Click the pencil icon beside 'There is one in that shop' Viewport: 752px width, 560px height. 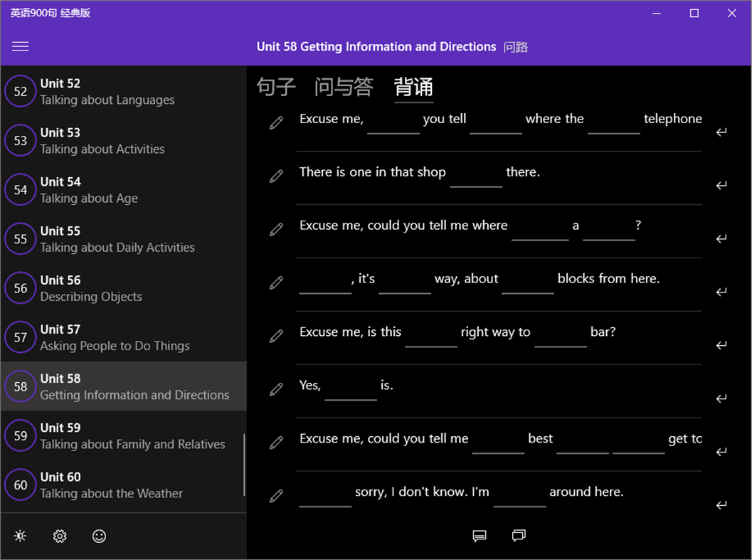pyautogui.click(x=276, y=176)
